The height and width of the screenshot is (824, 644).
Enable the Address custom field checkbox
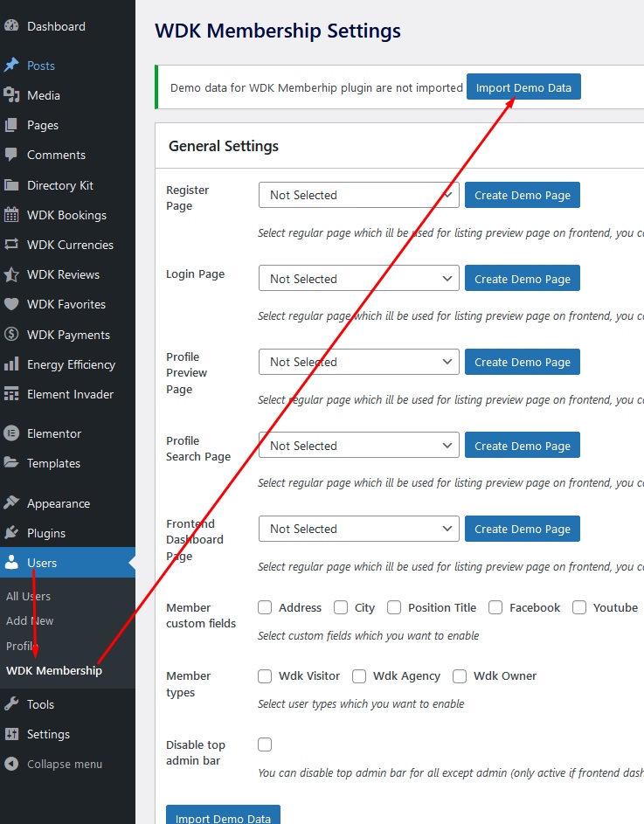coord(265,607)
